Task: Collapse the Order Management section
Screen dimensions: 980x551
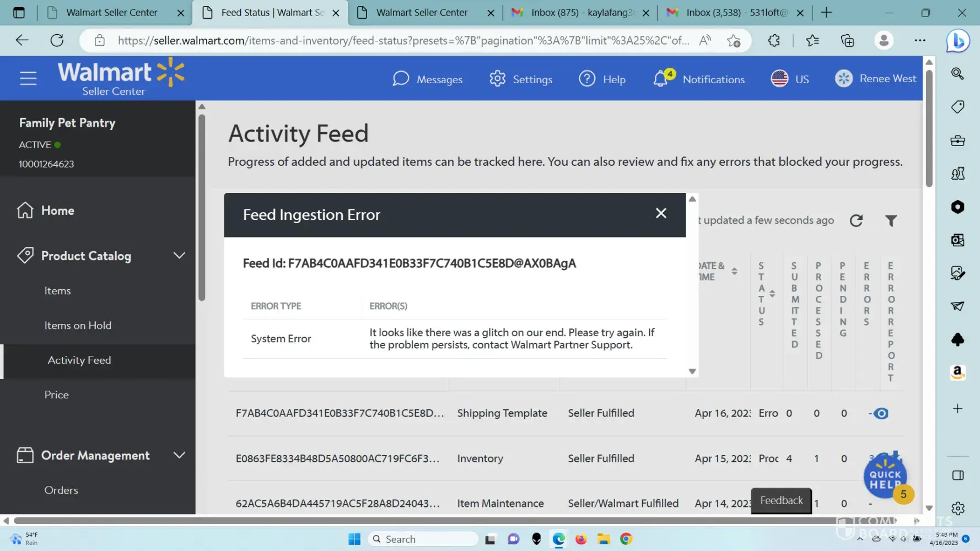Action: tap(179, 456)
